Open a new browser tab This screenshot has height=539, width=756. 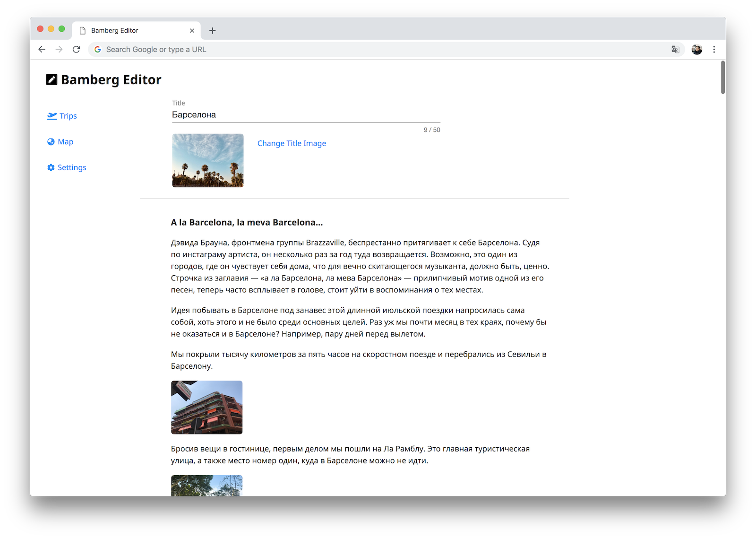click(213, 31)
